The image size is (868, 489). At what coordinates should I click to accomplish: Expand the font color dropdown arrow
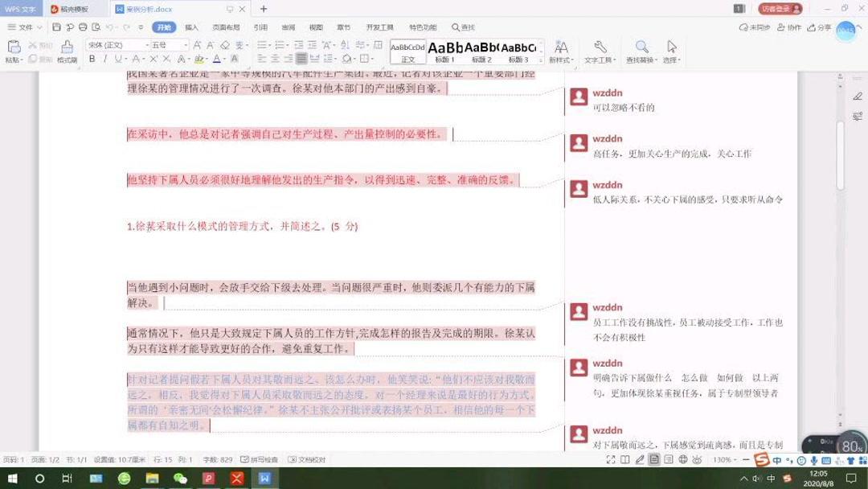coord(223,59)
